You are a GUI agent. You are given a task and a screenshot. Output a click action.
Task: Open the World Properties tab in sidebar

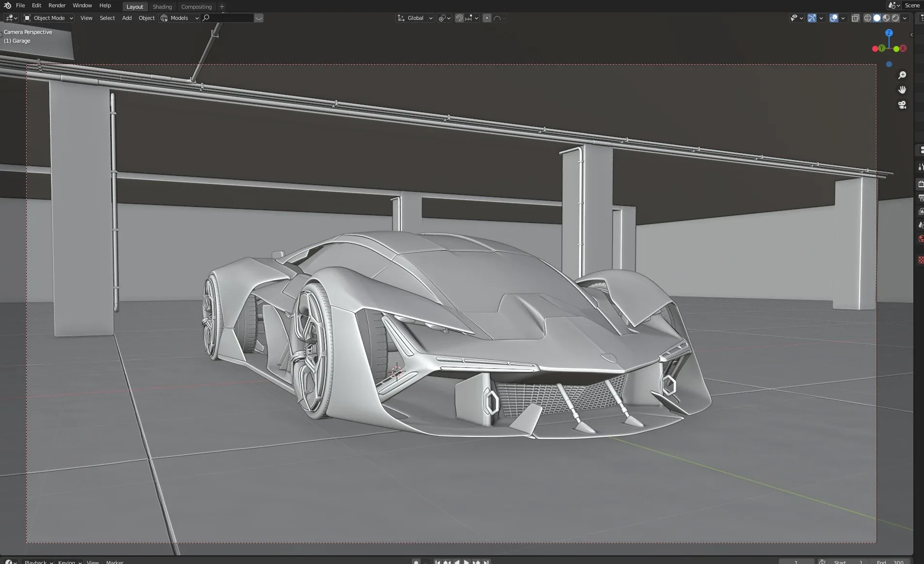(920, 238)
